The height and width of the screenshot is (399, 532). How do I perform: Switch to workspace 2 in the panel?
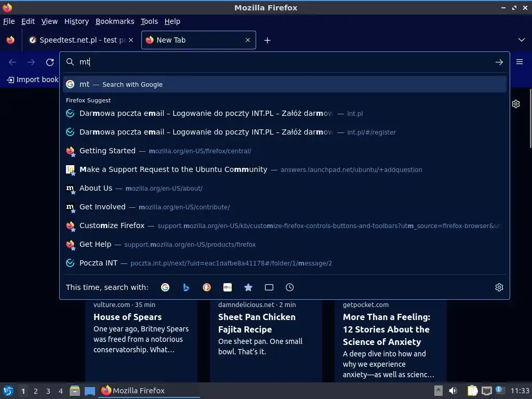[36, 391]
